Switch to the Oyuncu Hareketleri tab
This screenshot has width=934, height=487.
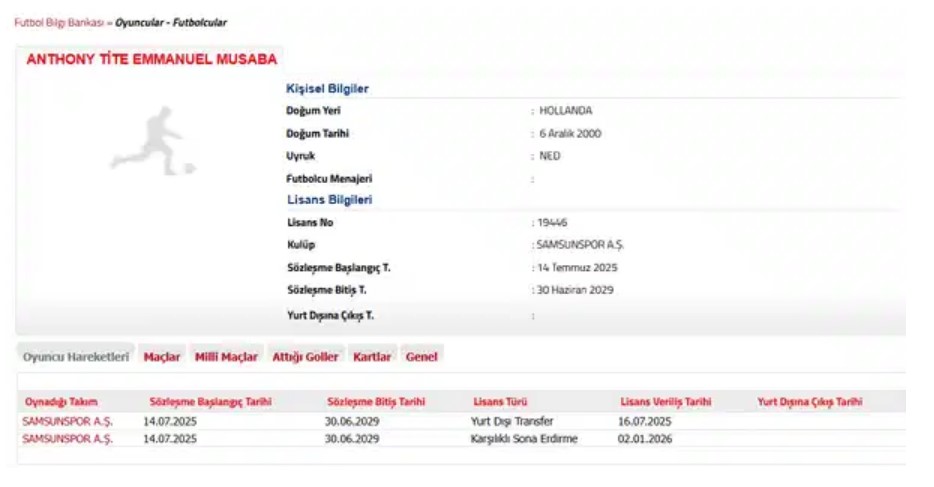point(76,357)
